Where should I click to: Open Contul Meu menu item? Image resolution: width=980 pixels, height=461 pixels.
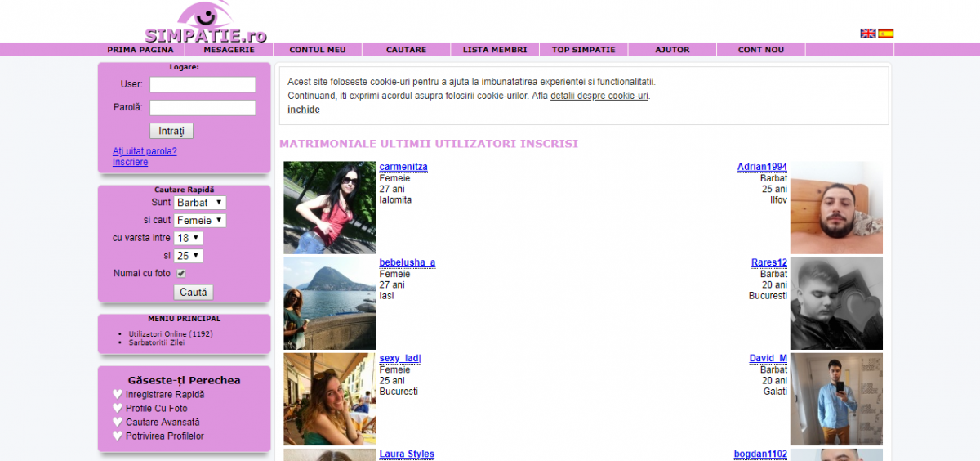(x=318, y=50)
